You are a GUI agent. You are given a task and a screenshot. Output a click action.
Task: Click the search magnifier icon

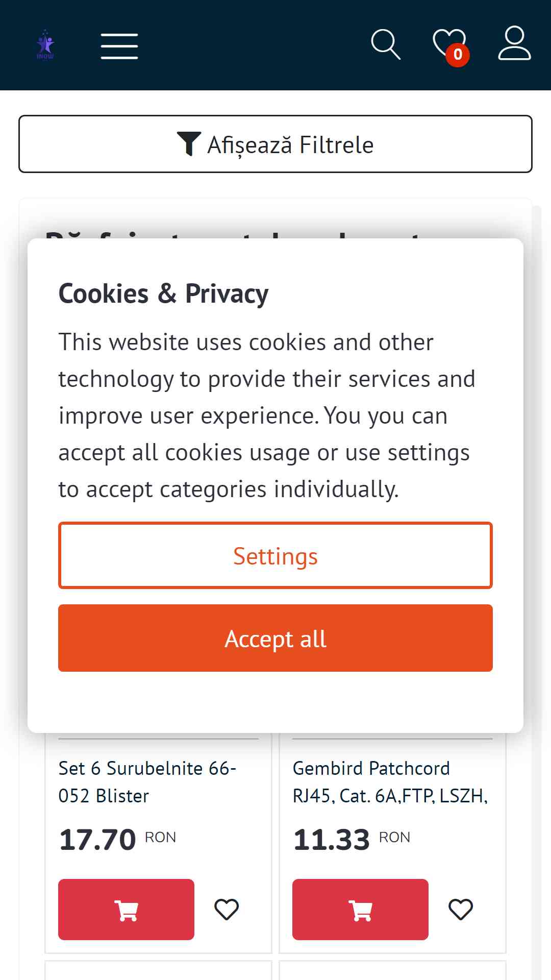[x=386, y=44]
